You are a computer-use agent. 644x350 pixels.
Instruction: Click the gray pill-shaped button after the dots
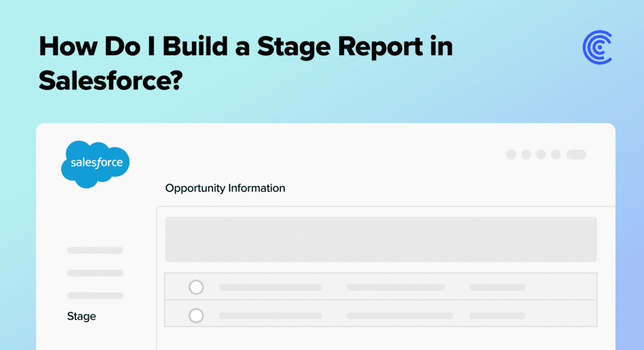point(576,155)
